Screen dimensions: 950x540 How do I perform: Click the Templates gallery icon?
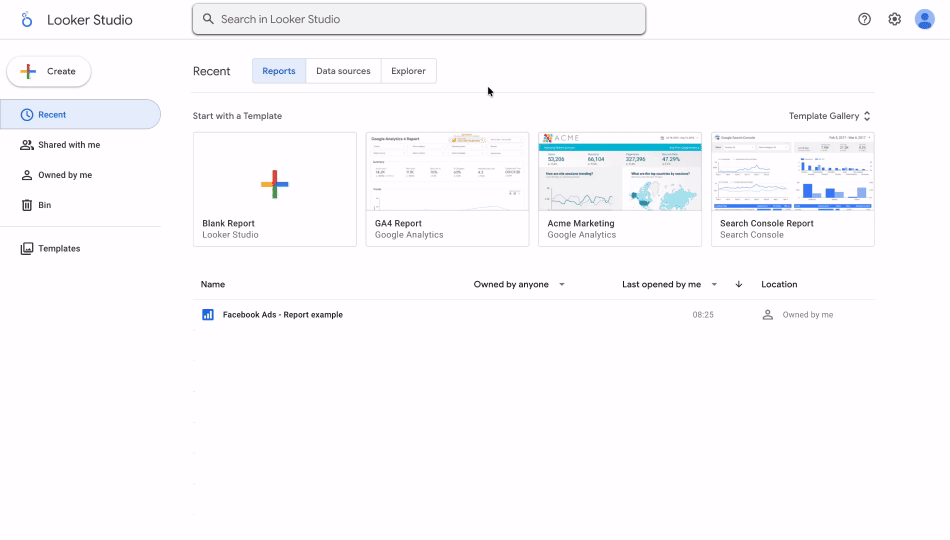[x=27, y=248]
